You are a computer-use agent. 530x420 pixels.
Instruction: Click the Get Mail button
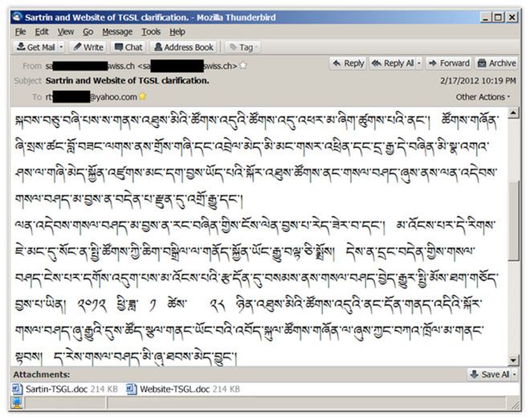click(x=36, y=47)
